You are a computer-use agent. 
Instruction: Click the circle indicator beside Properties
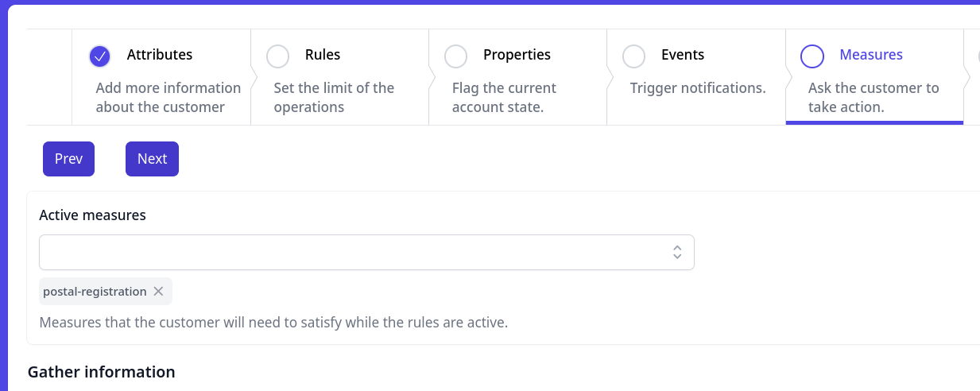[455, 56]
